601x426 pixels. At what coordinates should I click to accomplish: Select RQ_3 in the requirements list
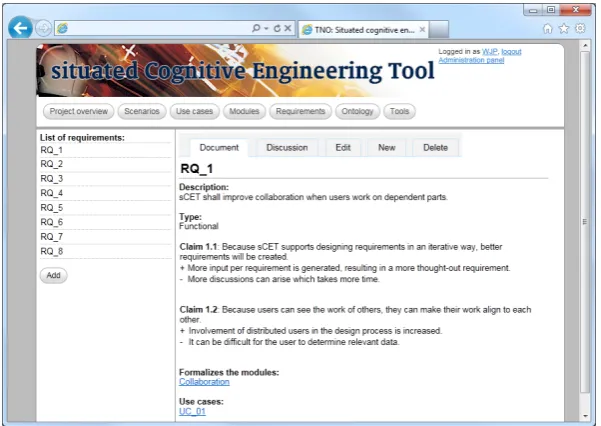click(105, 179)
